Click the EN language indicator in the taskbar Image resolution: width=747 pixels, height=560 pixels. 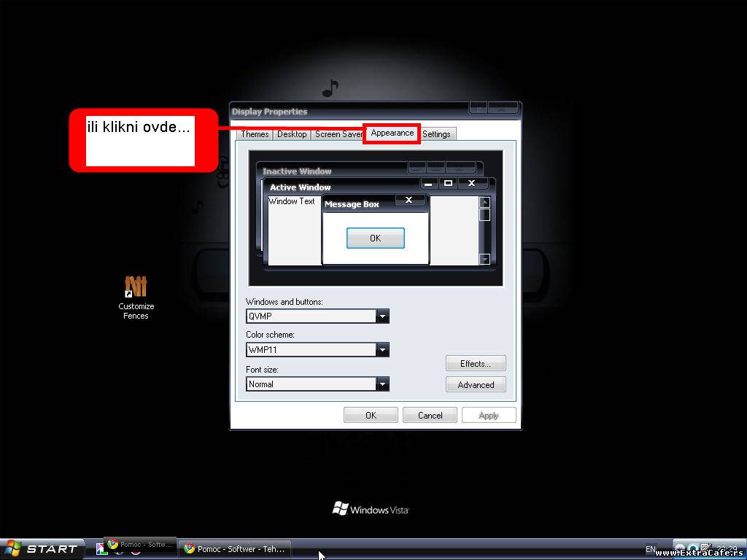click(x=651, y=549)
